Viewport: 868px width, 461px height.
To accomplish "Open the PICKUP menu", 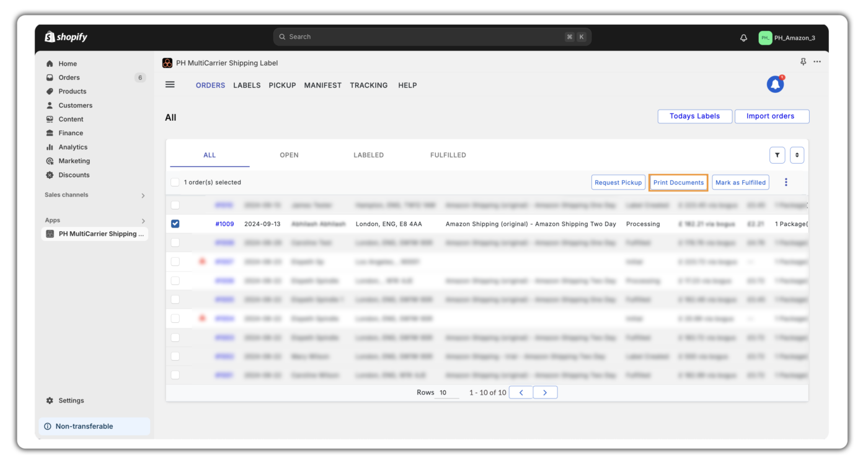I will click(282, 86).
